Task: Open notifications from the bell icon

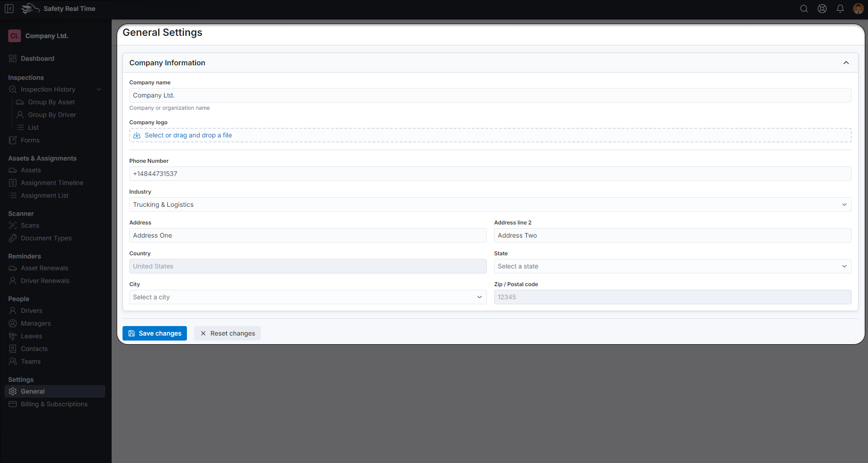Action: 840,8
